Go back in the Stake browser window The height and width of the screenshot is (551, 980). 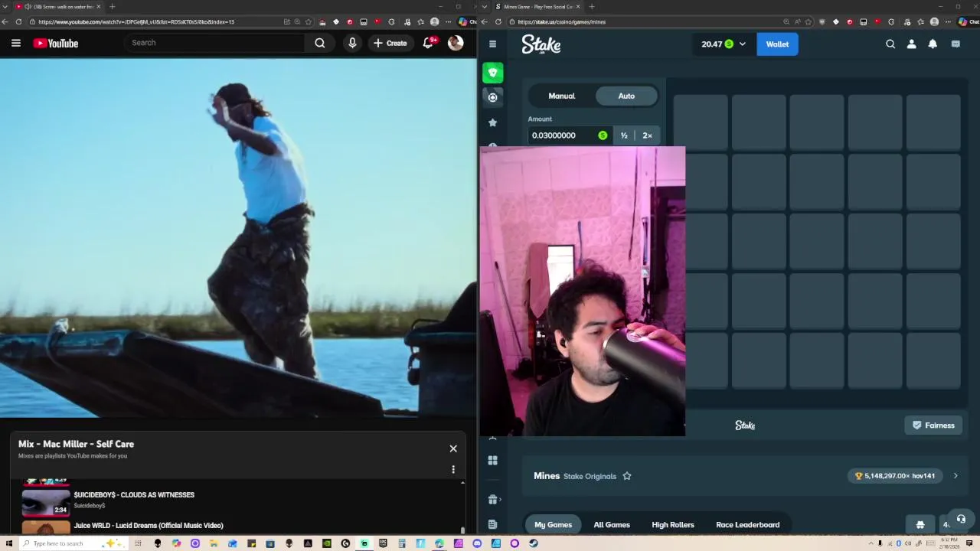coord(485,21)
